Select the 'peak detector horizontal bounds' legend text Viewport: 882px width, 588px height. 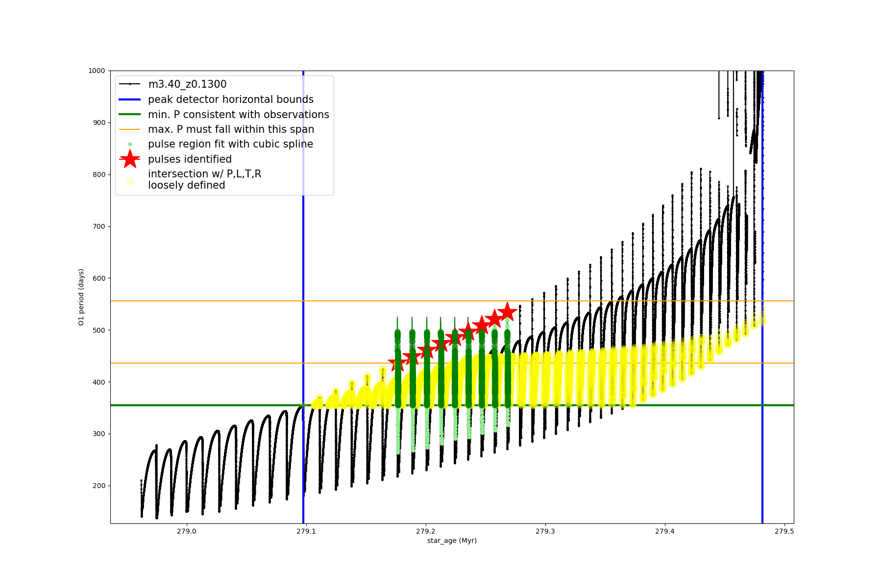(231, 99)
